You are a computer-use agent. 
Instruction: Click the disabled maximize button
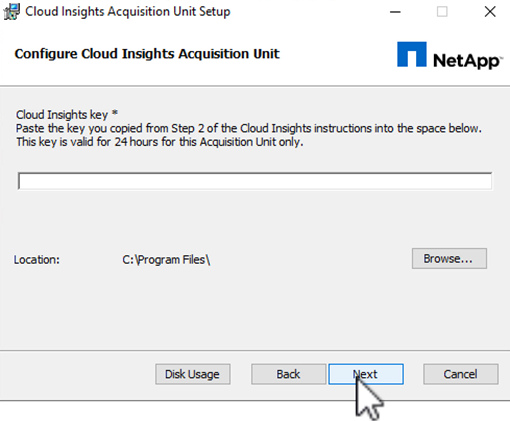pos(442,12)
